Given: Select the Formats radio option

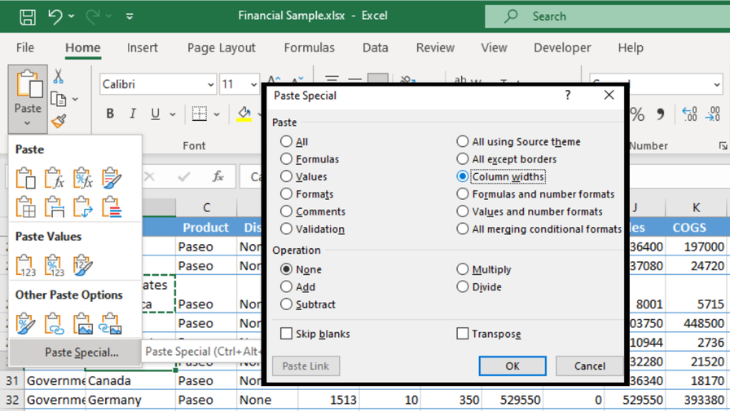Looking at the screenshot, I should point(286,194).
